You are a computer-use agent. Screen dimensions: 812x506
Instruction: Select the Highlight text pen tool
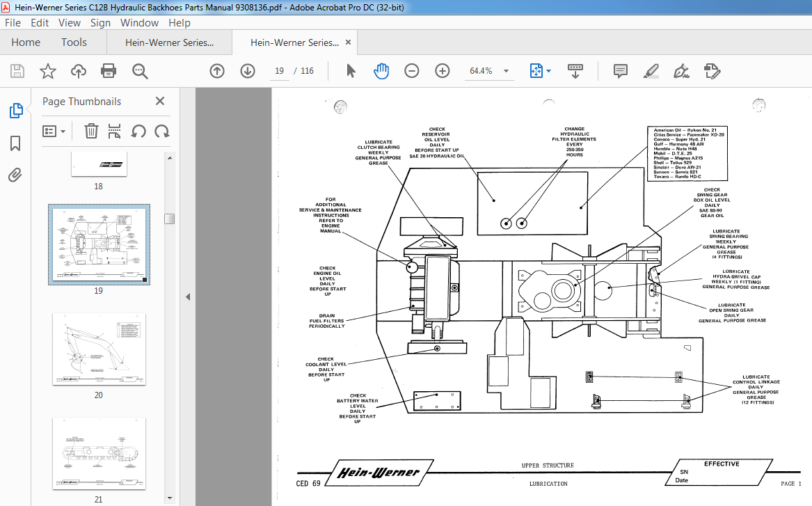(x=651, y=71)
